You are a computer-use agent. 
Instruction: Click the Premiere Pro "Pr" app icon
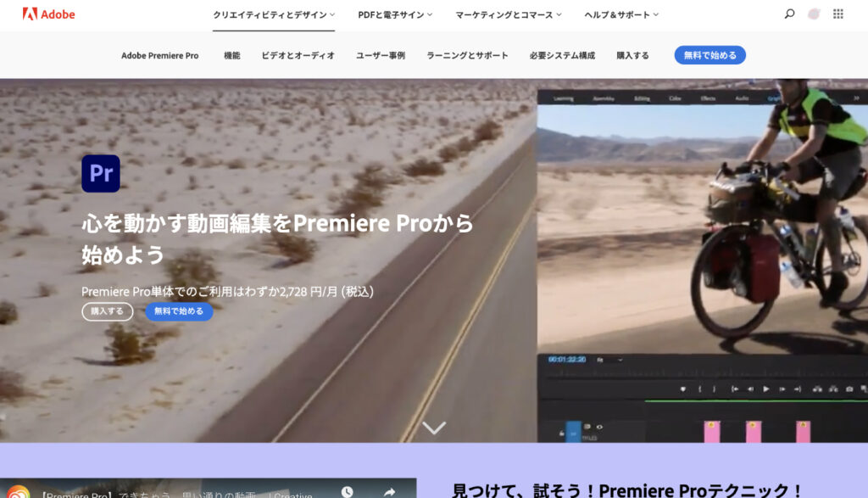click(101, 173)
